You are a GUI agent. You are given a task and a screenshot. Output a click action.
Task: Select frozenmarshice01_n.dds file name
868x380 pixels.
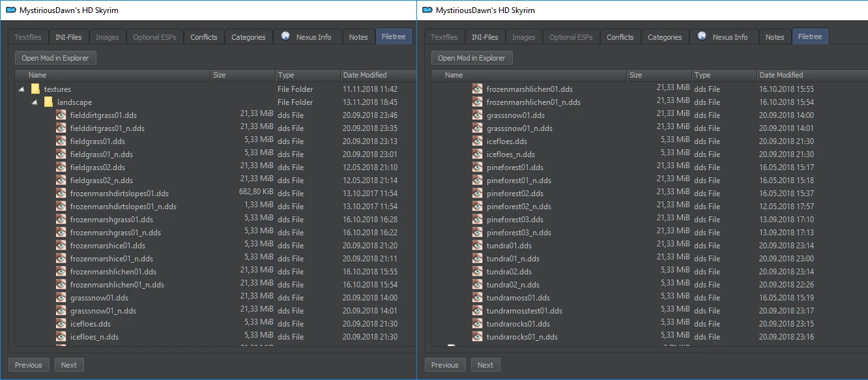111,259
